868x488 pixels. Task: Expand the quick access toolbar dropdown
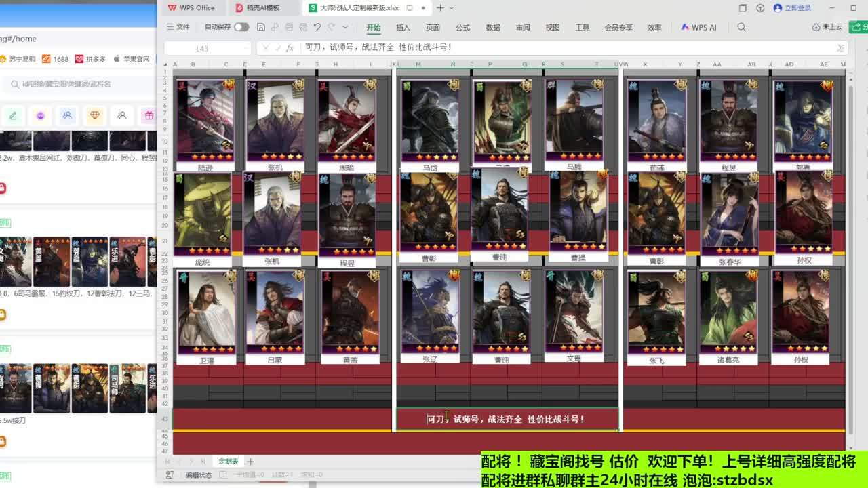tap(345, 27)
